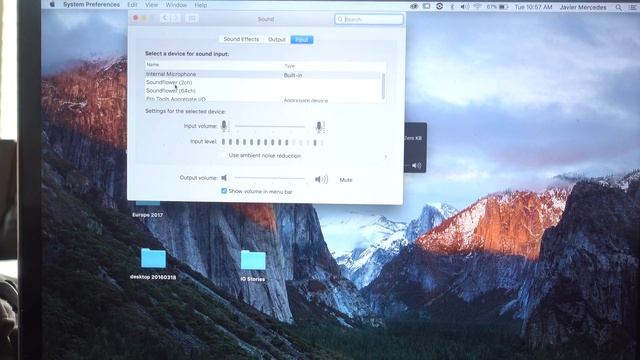Image resolution: width=640 pixels, height=360 pixels.
Task: Click the Built-in type cell
Action: tap(293, 75)
